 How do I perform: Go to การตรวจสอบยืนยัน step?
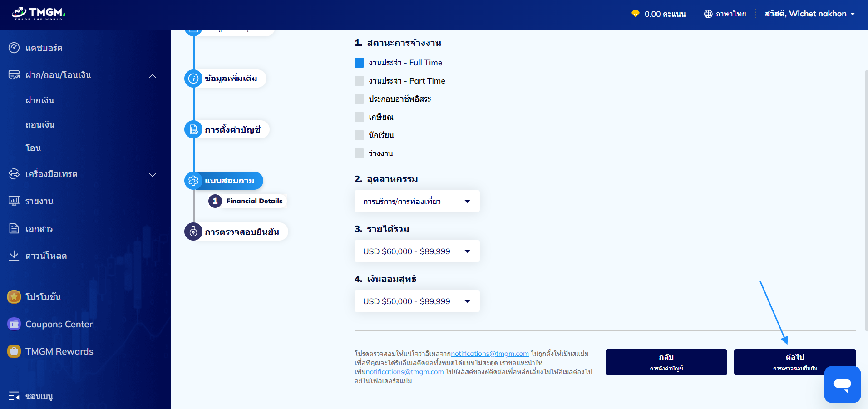point(242,232)
